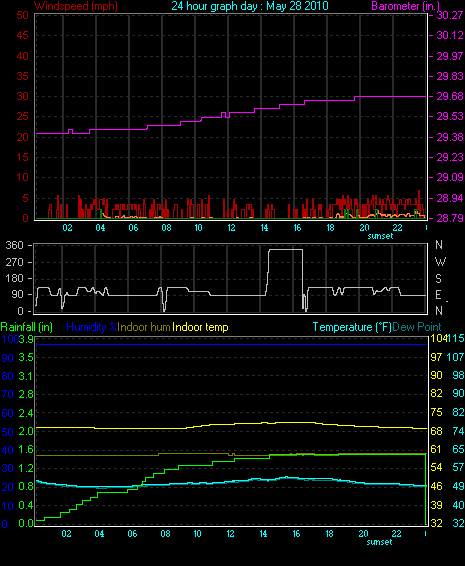Click the 29.68 barometer scale value
Screen dimensions: 465x566
pyautogui.click(x=450, y=96)
